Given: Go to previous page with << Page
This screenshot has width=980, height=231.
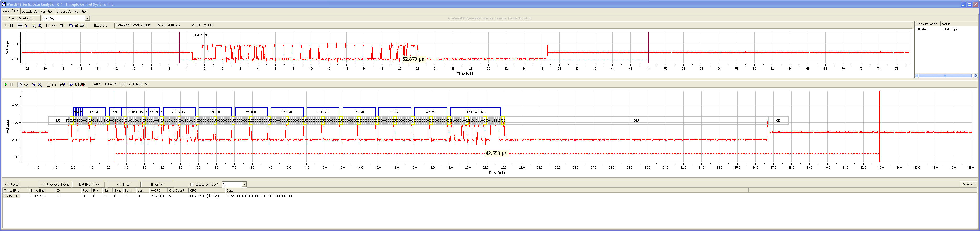Looking at the screenshot, I should click(12, 184).
